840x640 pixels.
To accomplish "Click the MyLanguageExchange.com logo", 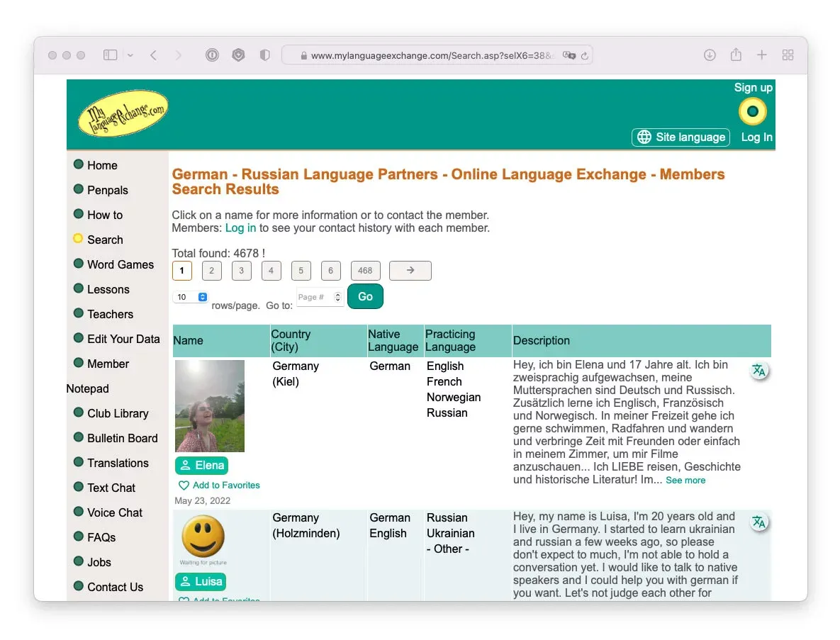I will click(x=123, y=113).
